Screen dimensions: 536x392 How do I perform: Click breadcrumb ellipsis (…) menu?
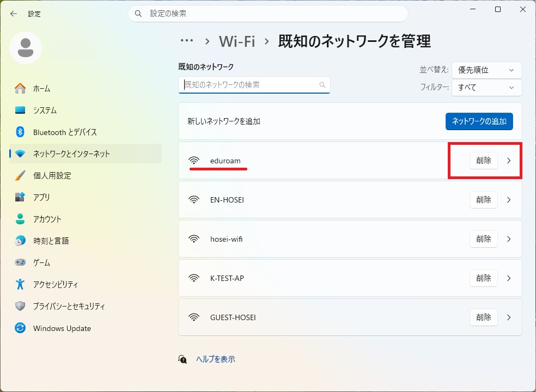pyautogui.click(x=187, y=41)
